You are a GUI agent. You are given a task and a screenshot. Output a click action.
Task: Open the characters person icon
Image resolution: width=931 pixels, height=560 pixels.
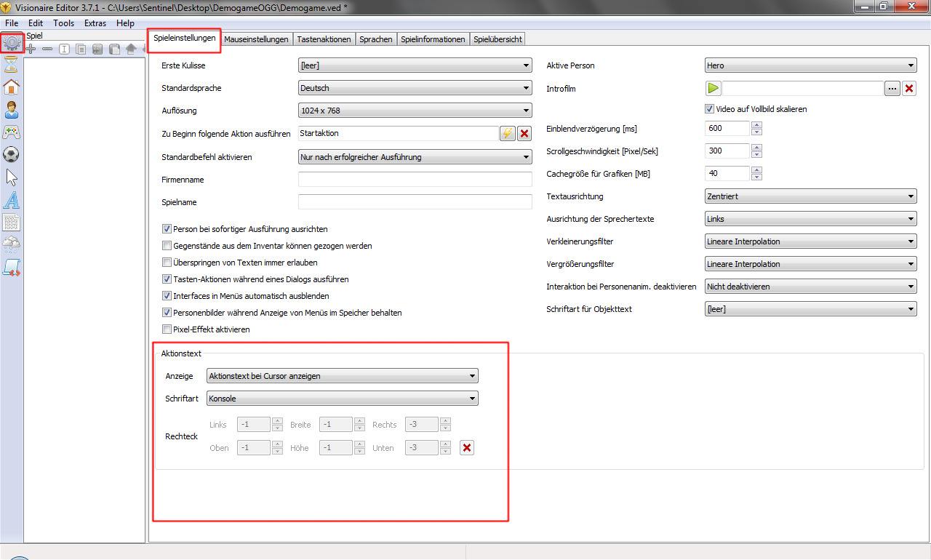pyautogui.click(x=12, y=110)
